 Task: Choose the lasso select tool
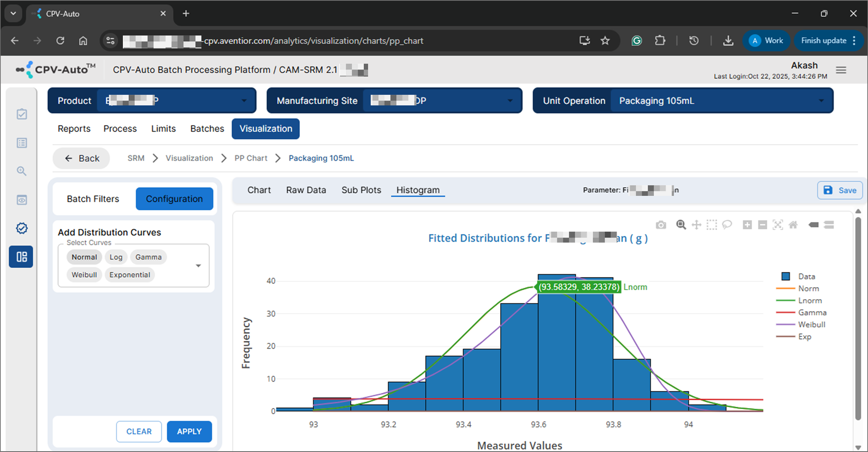pos(727,225)
